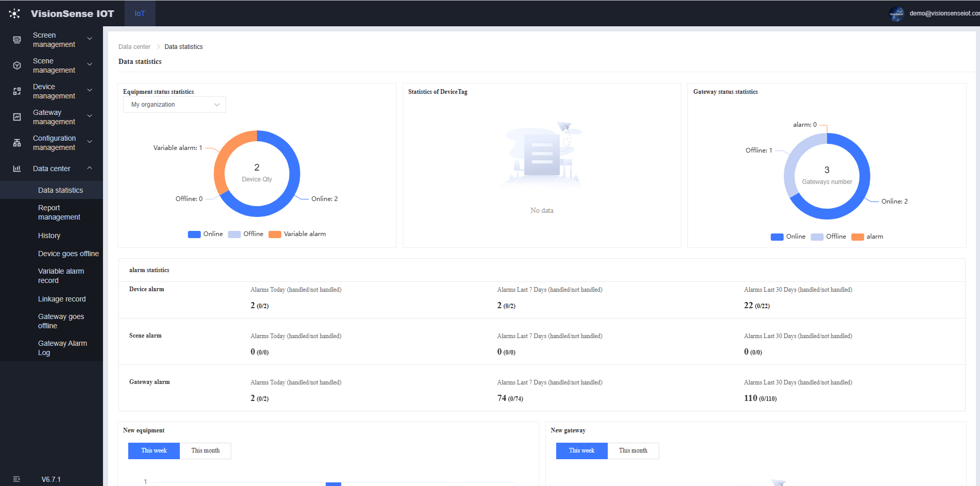
Task: Click the Gateway management chart icon
Action: [17, 117]
